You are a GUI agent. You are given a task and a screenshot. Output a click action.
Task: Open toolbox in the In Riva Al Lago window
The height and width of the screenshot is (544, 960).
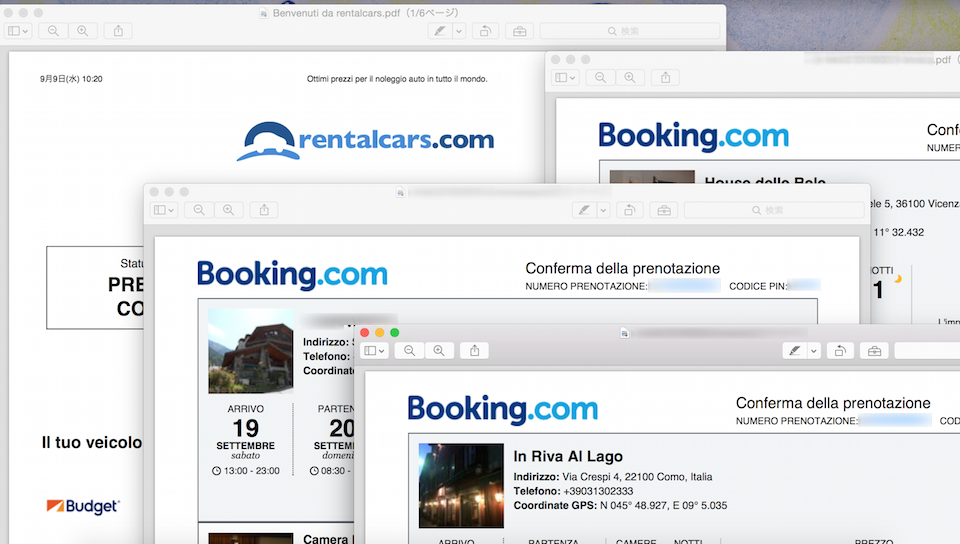875,351
